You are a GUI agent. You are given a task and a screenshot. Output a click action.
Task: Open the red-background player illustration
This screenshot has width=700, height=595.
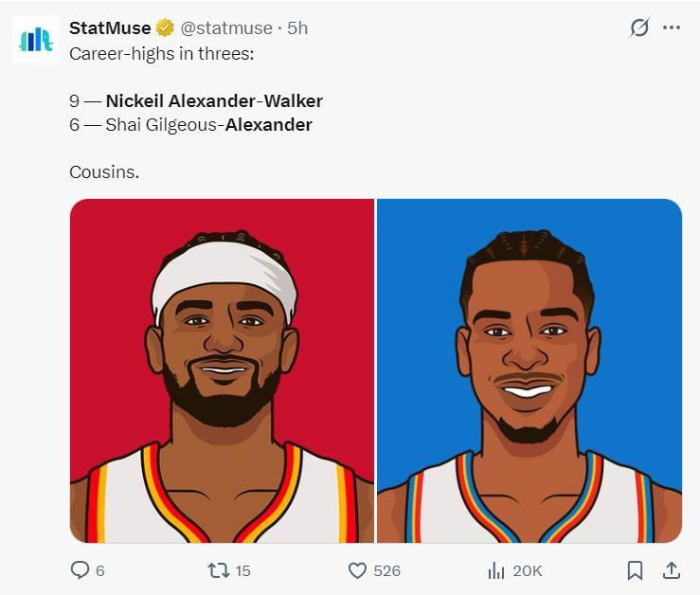coord(223,370)
